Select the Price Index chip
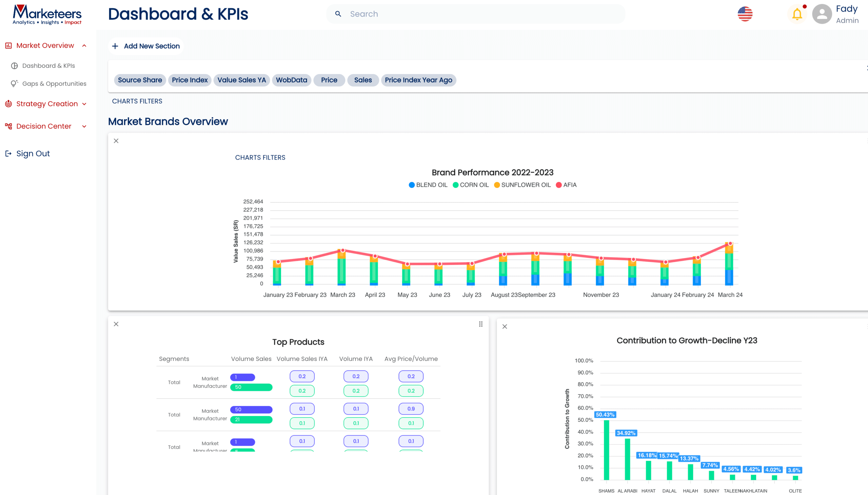This screenshot has width=868, height=495. [x=190, y=80]
